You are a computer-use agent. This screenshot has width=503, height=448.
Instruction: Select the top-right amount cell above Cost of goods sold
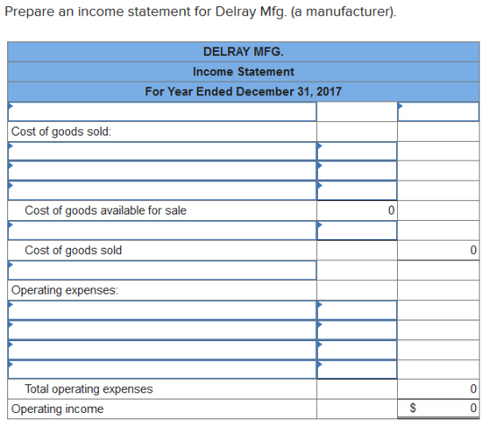coord(438,111)
